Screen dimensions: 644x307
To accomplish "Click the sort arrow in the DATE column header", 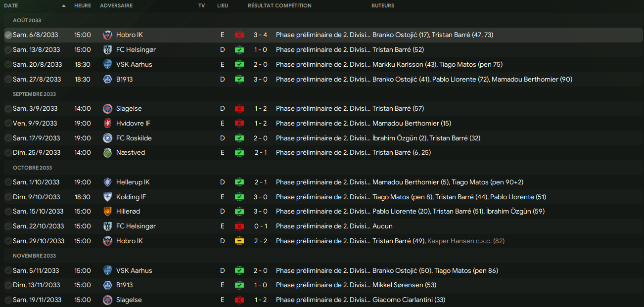I will (x=64, y=6).
